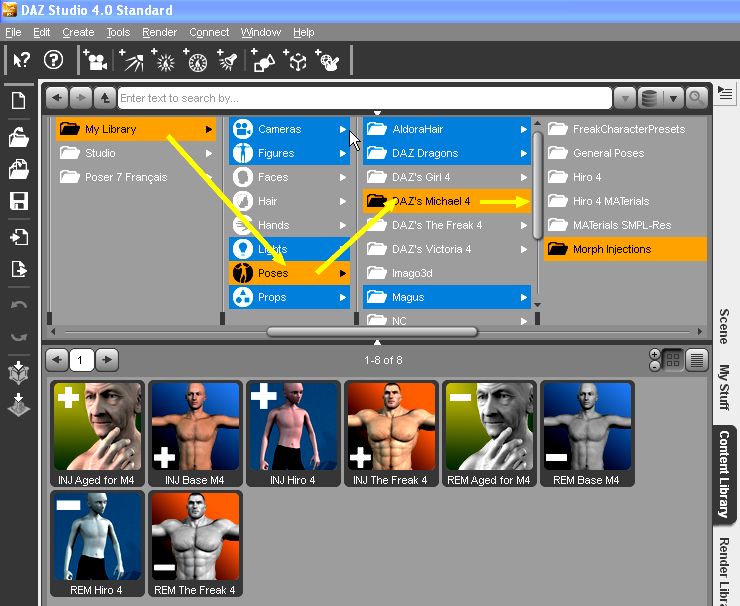Expand the AldoraHair folder arrow
The width and height of the screenshot is (740, 606).
coord(523,129)
